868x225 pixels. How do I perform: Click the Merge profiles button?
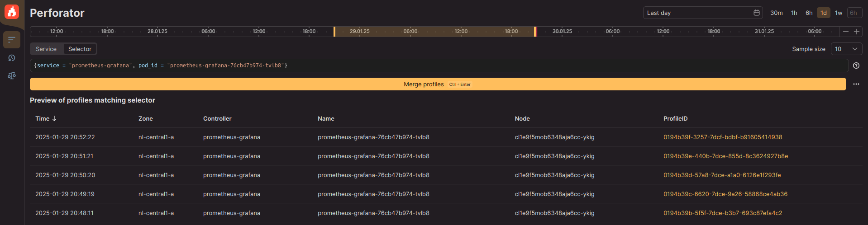pos(438,84)
